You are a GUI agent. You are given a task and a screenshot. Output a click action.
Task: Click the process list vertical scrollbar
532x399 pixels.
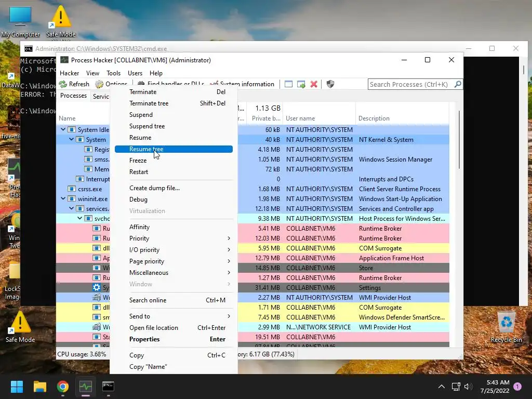(x=459, y=140)
